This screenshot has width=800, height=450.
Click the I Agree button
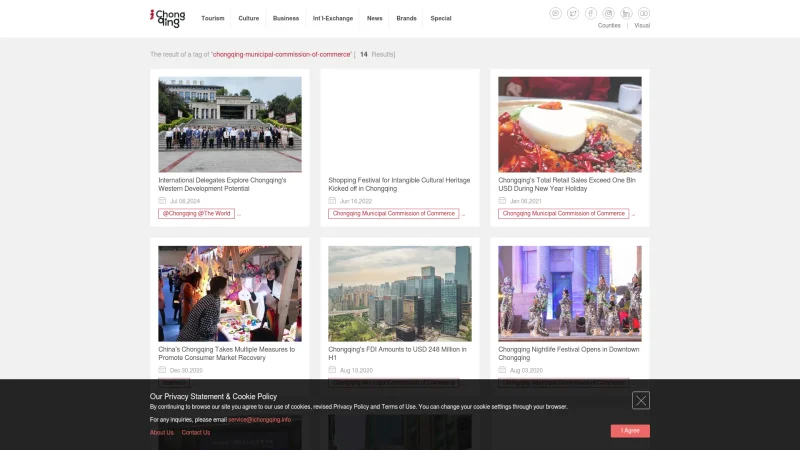click(x=630, y=431)
